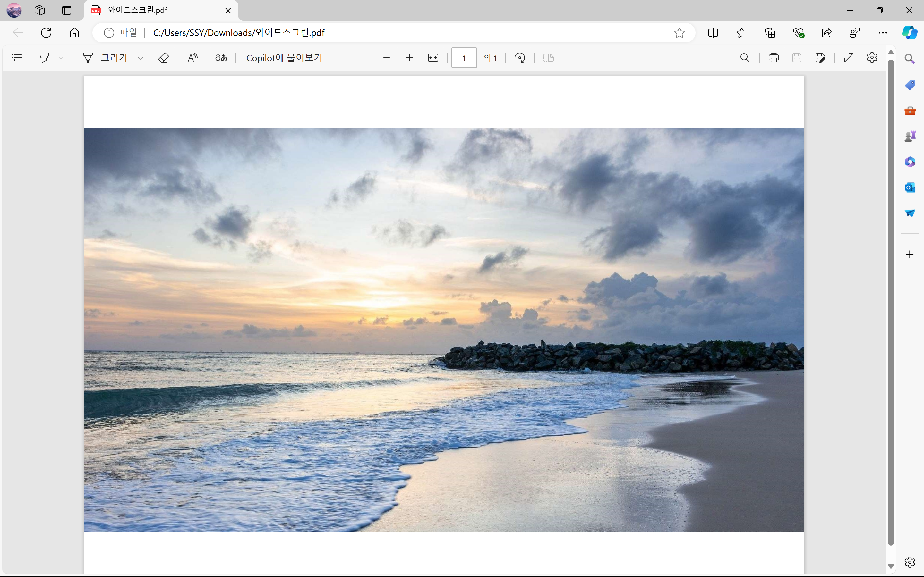Image resolution: width=924 pixels, height=577 pixels.
Task: Zoom out the PDF page
Action: 386,58
